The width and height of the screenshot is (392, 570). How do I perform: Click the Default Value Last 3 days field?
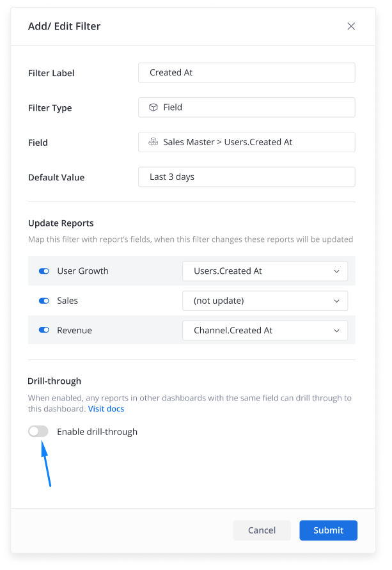247,177
